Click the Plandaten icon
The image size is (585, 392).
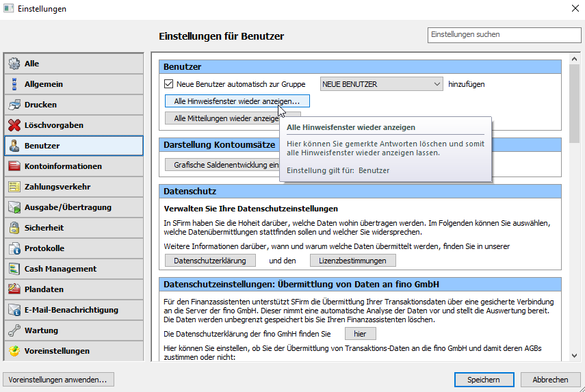14,289
